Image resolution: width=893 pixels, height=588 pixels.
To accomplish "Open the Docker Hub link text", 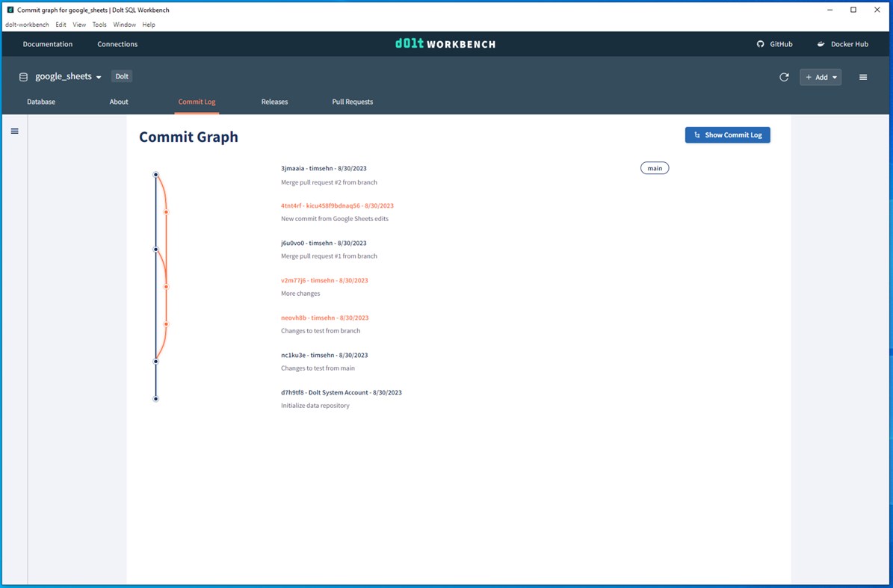I will pyautogui.click(x=849, y=44).
